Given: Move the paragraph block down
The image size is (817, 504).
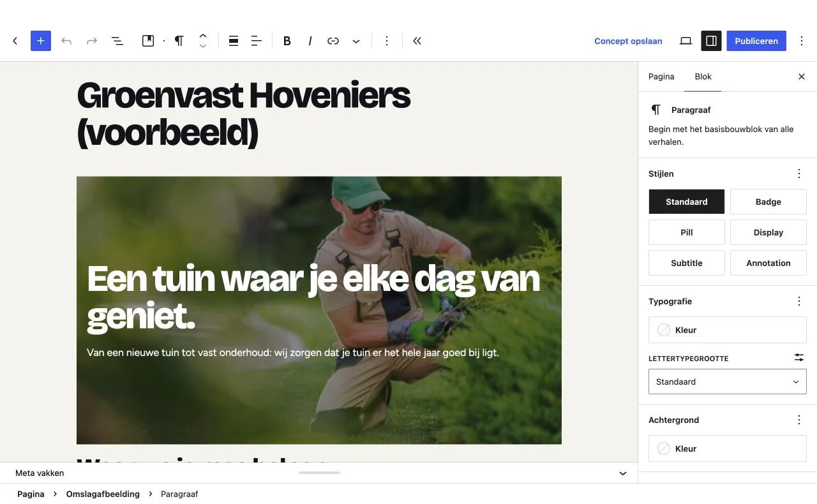Looking at the screenshot, I should tap(203, 47).
